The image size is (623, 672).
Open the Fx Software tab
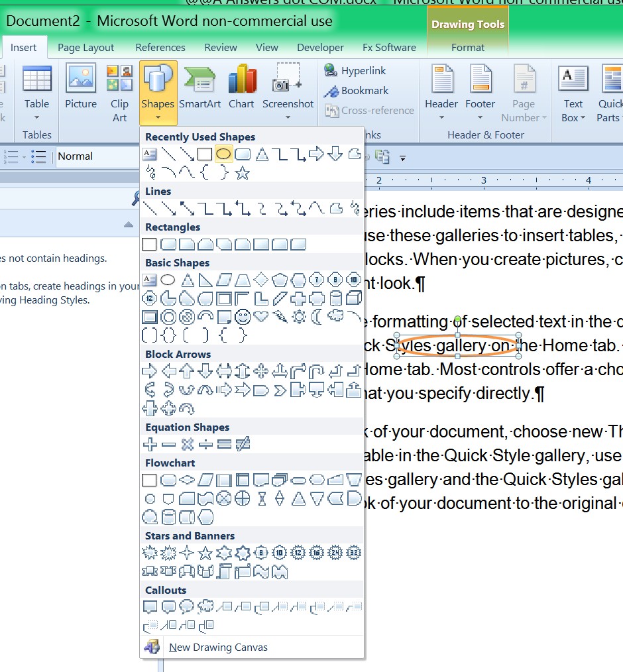(389, 48)
